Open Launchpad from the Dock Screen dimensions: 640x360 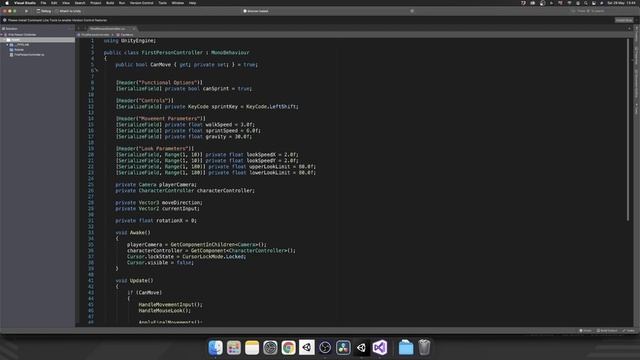point(234,348)
